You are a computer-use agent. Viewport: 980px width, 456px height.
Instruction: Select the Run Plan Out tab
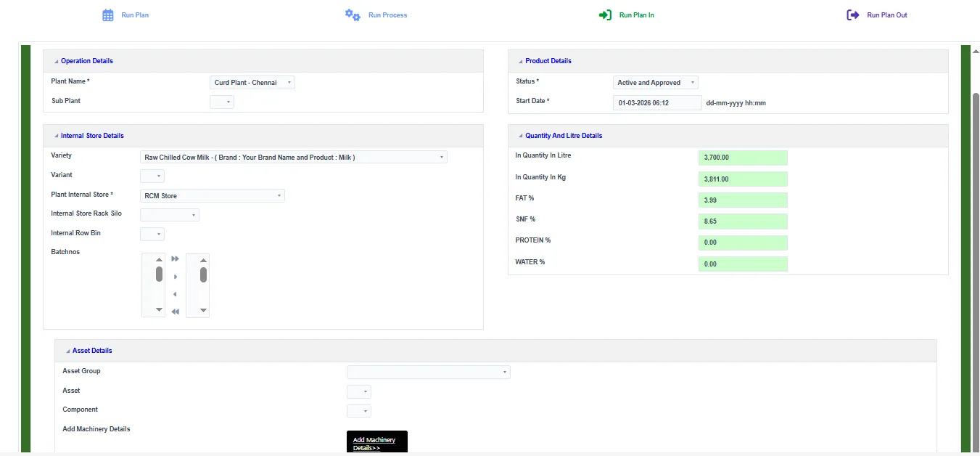[x=877, y=15]
